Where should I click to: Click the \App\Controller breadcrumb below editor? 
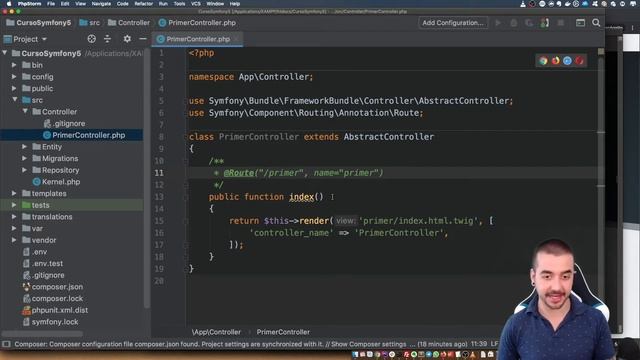pos(216,332)
